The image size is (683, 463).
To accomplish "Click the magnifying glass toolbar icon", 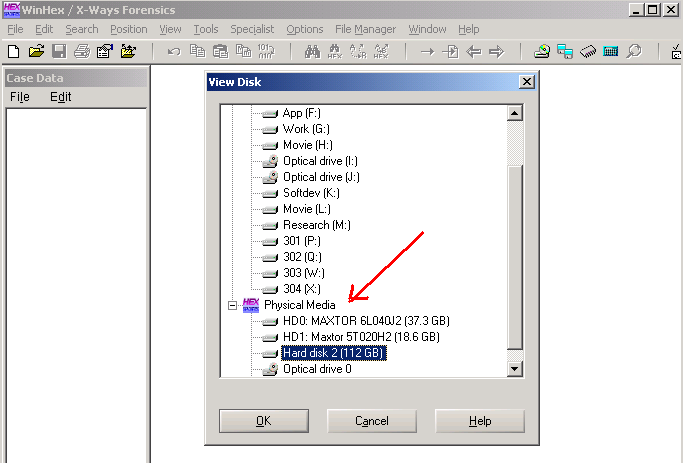I will pos(633,51).
